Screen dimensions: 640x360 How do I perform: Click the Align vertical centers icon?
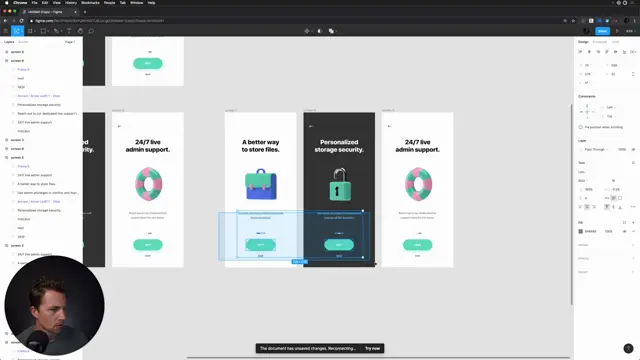point(616,52)
